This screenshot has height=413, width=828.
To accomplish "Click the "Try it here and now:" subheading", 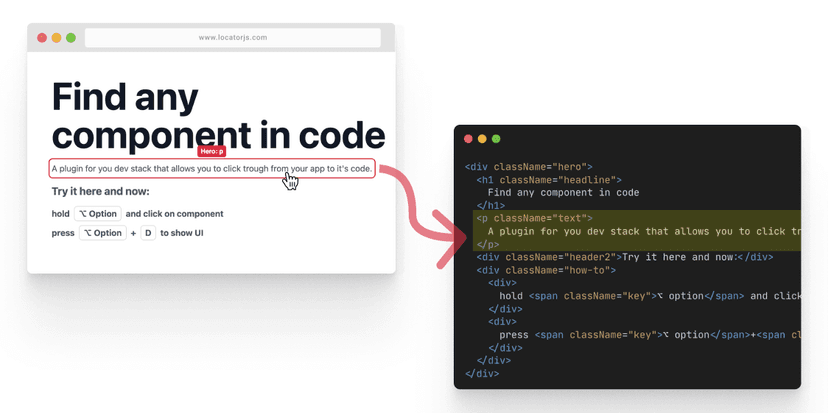I will pyautogui.click(x=100, y=191).
